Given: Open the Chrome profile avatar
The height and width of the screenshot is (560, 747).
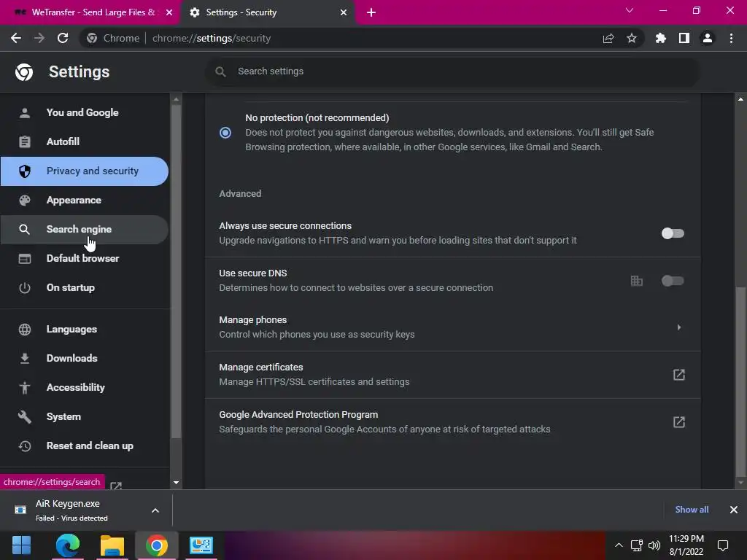Looking at the screenshot, I should [708, 38].
